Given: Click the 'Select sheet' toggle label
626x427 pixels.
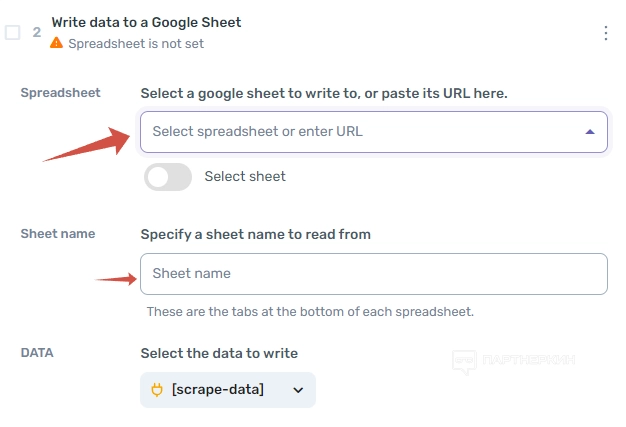Looking at the screenshot, I should tap(245, 177).
